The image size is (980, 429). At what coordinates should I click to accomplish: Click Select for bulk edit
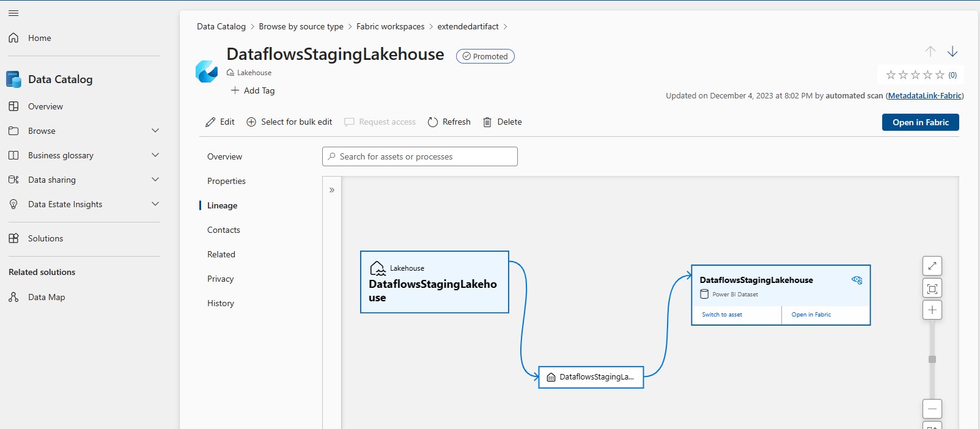pos(289,122)
